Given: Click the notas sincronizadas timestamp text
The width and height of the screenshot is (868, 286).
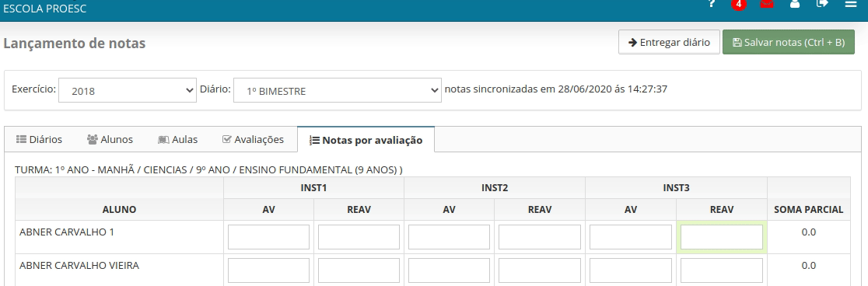Looking at the screenshot, I should pyautogui.click(x=556, y=89).
